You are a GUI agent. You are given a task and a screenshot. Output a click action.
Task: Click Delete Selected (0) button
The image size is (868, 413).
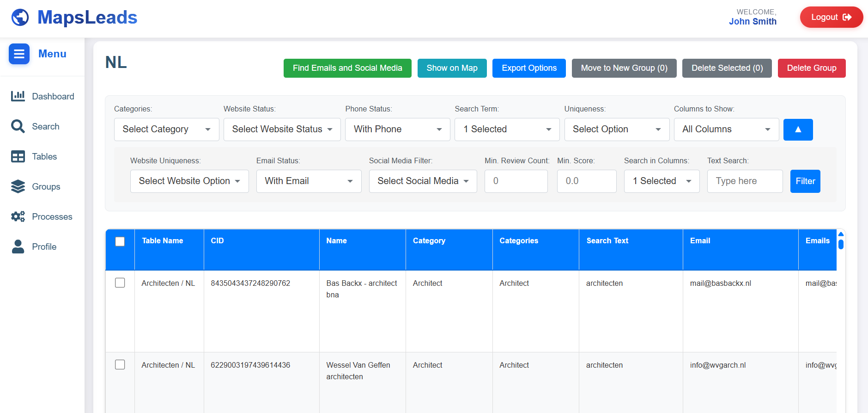(727, 68)
